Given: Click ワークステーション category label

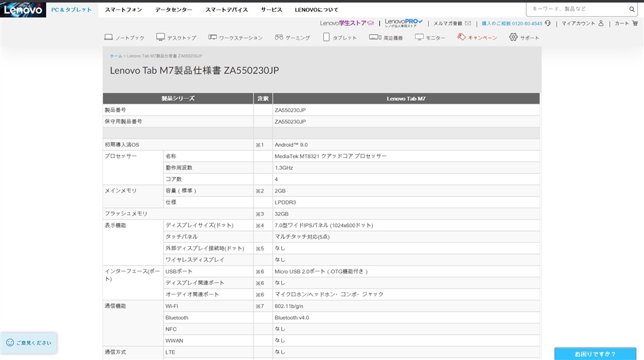Looking at the screenshot, I should tap(241, 38).
